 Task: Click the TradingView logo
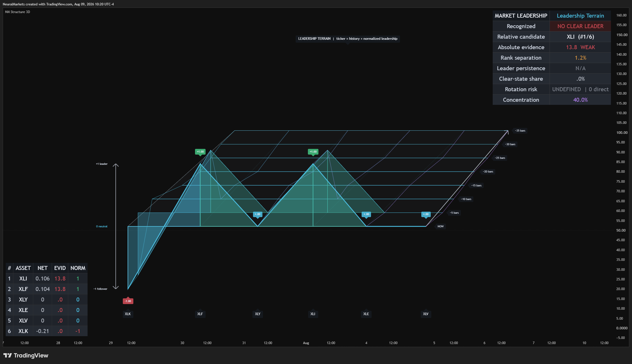[x=26, y=355]
